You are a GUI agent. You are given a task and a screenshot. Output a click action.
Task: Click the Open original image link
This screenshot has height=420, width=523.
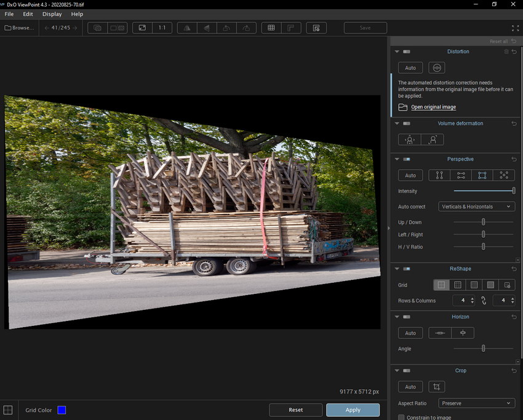pyautogui.click(x=433, y=107)
